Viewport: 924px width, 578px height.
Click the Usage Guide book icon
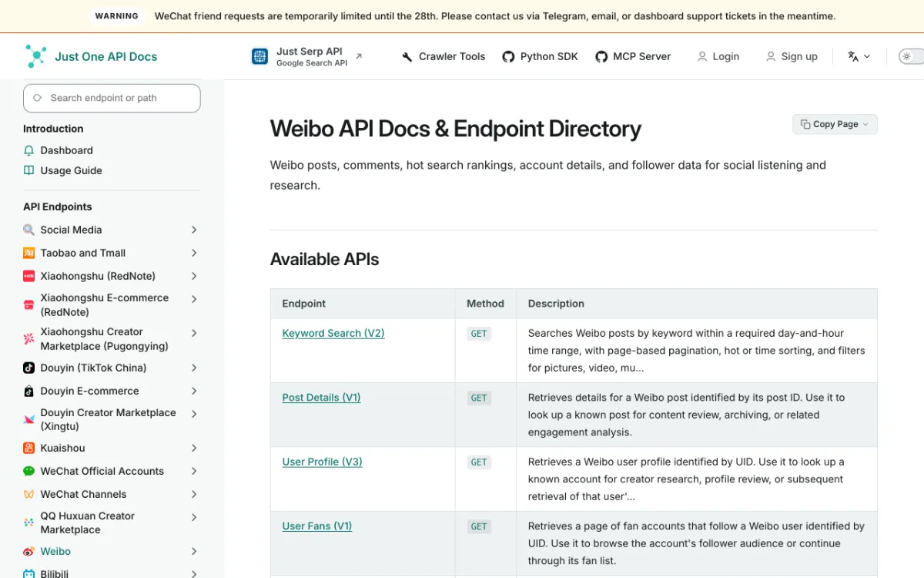click(x=28, y=170)
